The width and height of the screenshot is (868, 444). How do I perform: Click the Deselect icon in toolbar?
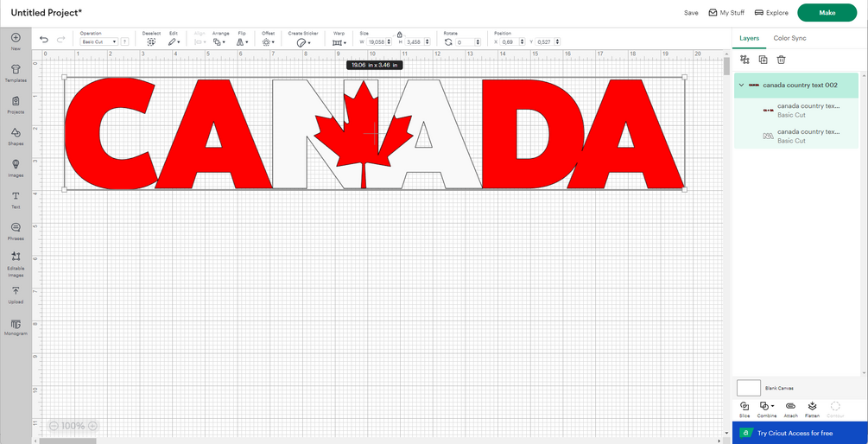click(151, 41)
